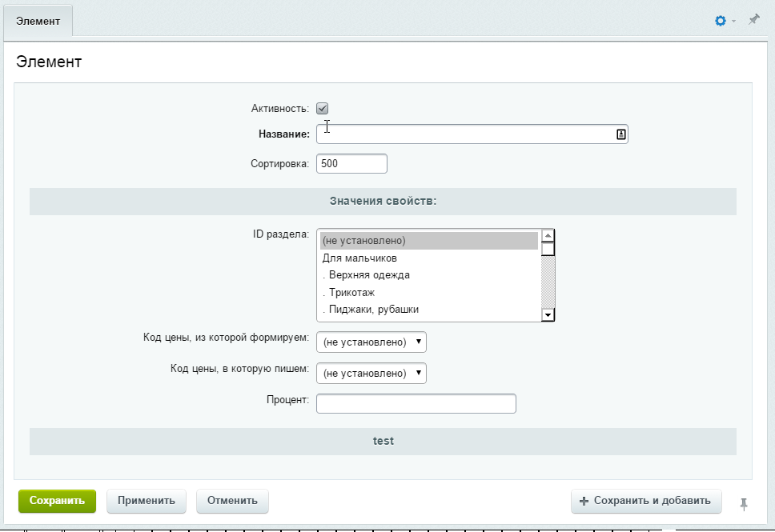This screenshot has height=532, width=775.
Task: Focus the Название text field
Action: 464,134
